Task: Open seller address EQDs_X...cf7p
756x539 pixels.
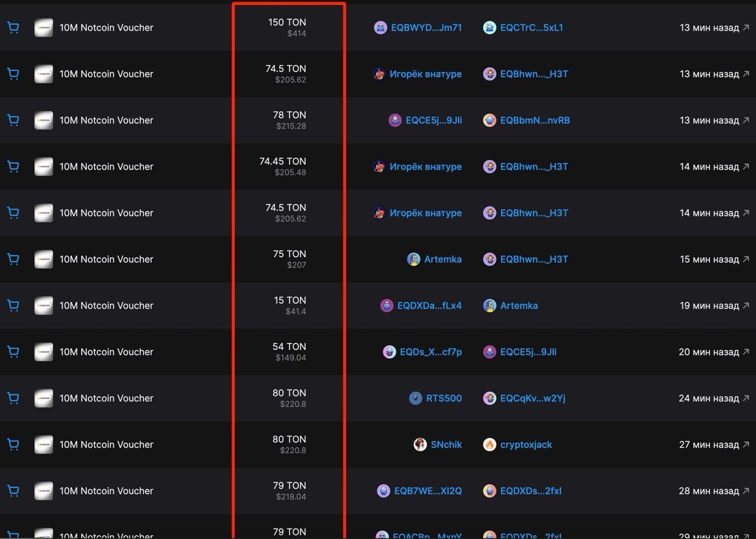Action: [x=431, y=352]
